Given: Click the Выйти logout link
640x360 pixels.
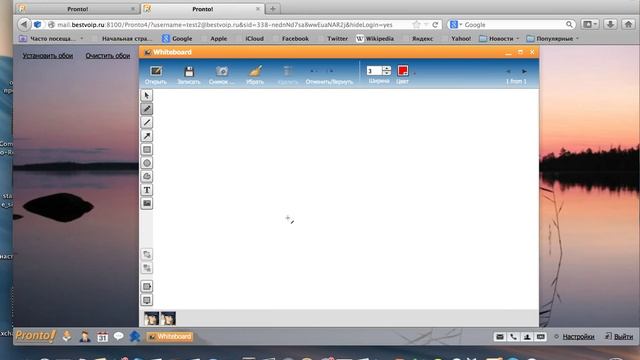Looking at the screenshot, I should (x=623, y=337).
